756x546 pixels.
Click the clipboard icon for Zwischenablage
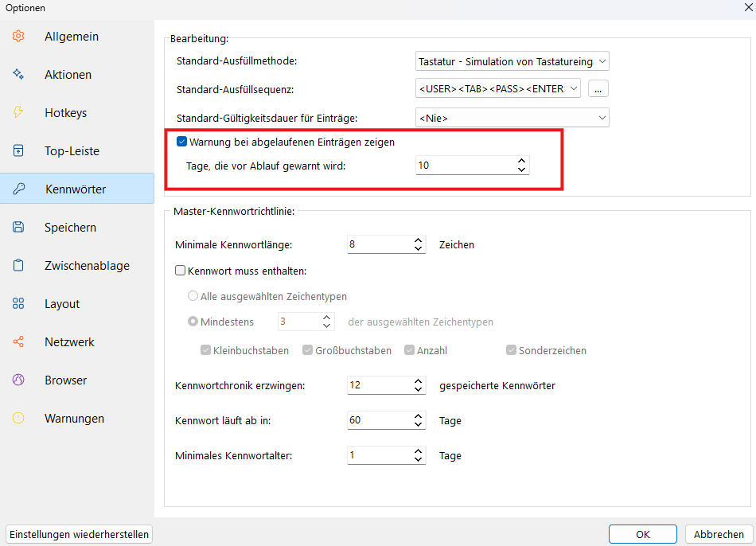18,265
